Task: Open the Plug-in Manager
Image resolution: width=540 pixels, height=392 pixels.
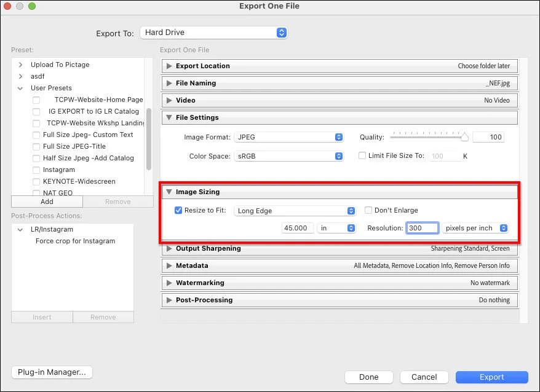Action: pos(52,372)
